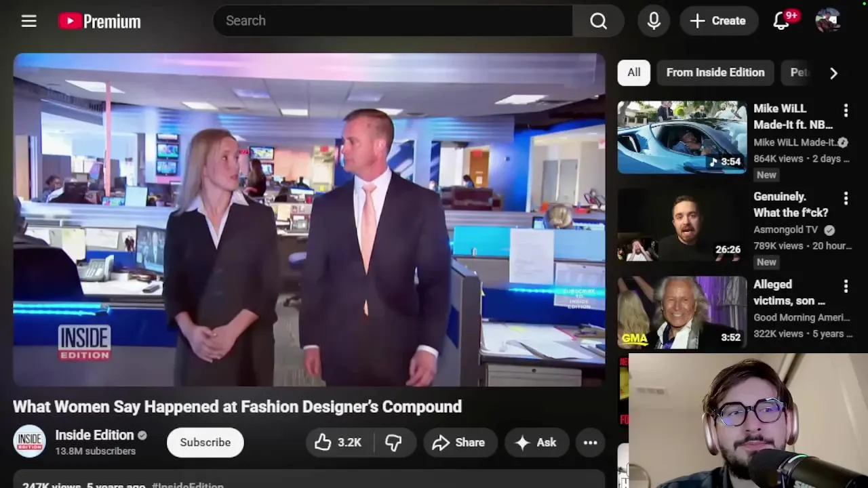Click 322K views text under GMA video

pos(778,333)
